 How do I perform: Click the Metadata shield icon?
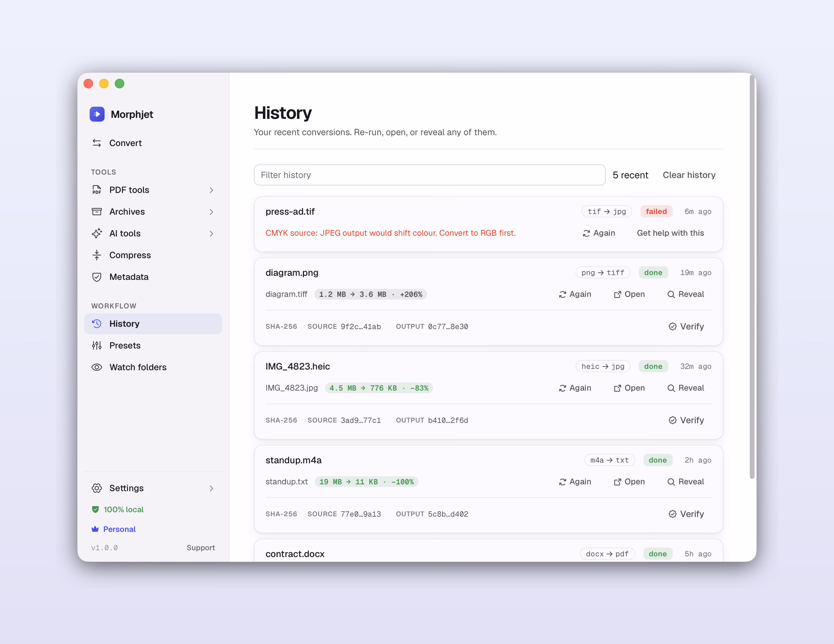[97, 277]
